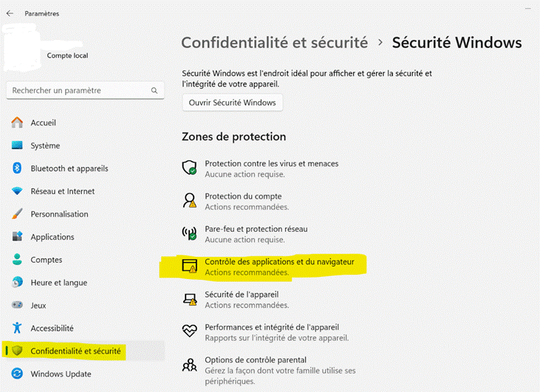The width and height of the screenshot is (540, 392).
Task: Select the parental control family icon
Action: (x=189, y=365)
